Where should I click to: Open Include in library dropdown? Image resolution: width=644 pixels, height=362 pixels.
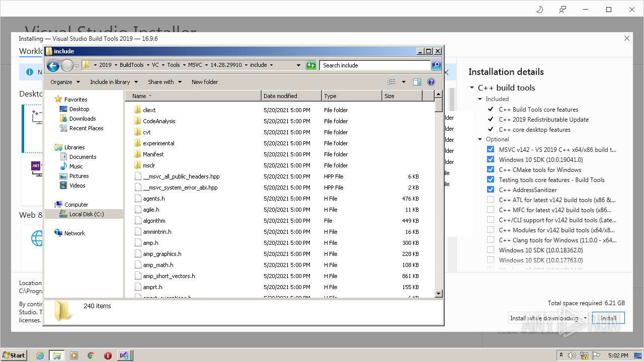pyautogui.click(x=114, y=82)
